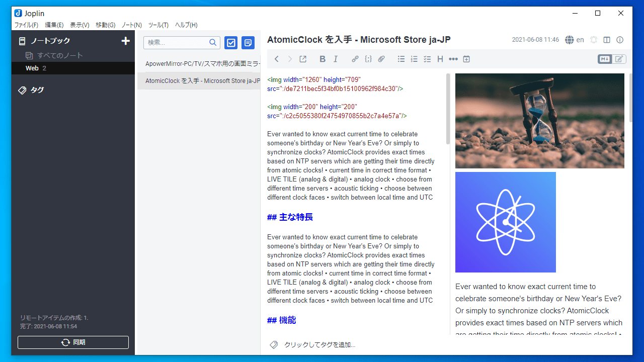This screenshot has width=644, height=362.
Task: Click the 同期 synchronize button
Action: tap(73, 342)
